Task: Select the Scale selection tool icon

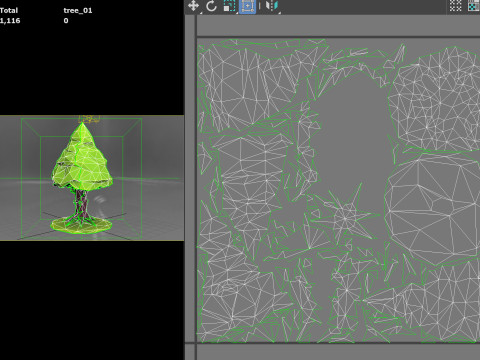Action: [x=229, y=6]
